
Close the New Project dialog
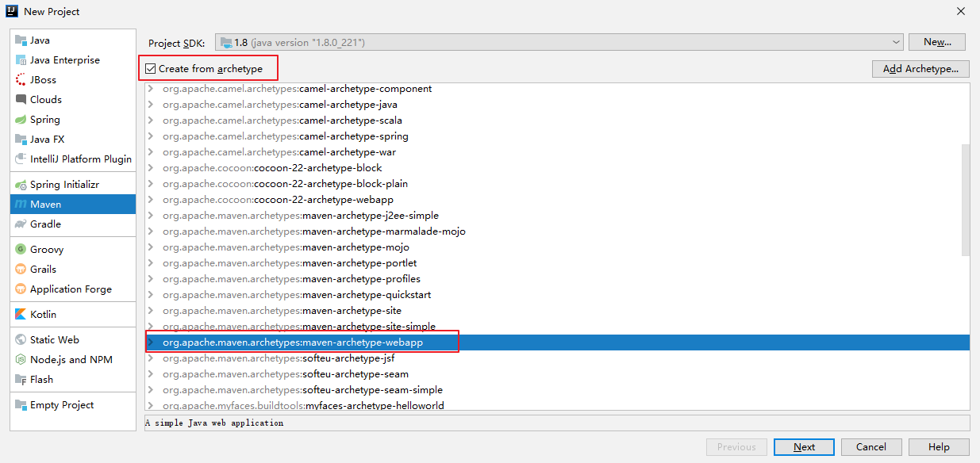click(x=961, y=11)
